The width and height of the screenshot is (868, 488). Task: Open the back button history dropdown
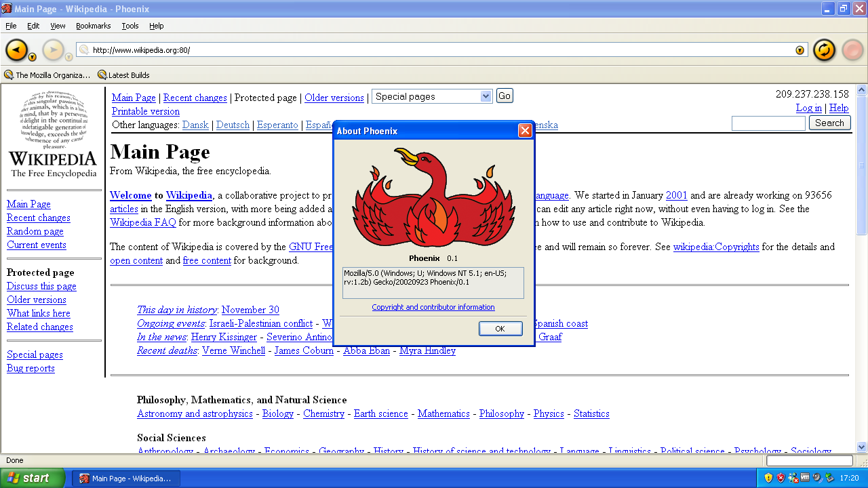(32, 58)
